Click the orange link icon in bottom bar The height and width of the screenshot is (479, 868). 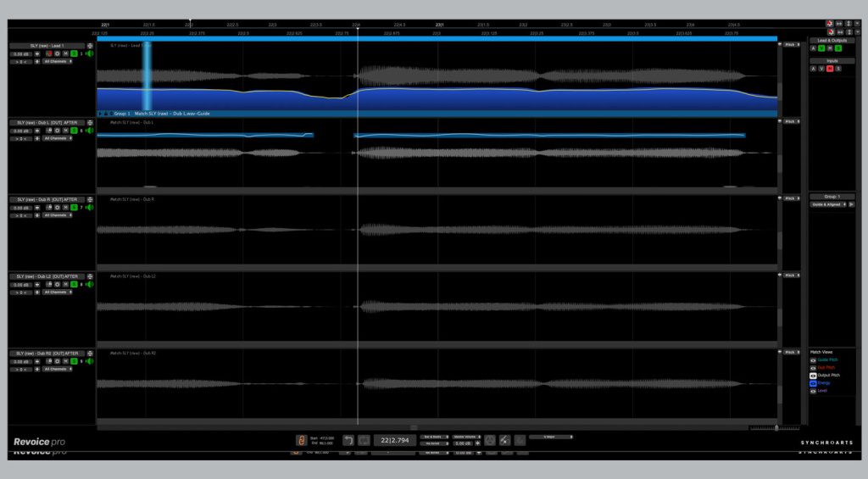pos(301,441)
